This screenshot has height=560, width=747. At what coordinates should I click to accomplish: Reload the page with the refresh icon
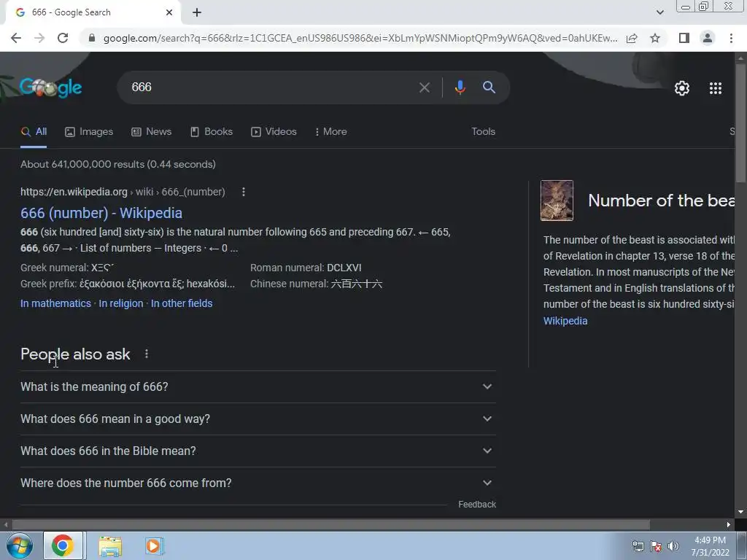pyautogui.click(x=63, y=38)
